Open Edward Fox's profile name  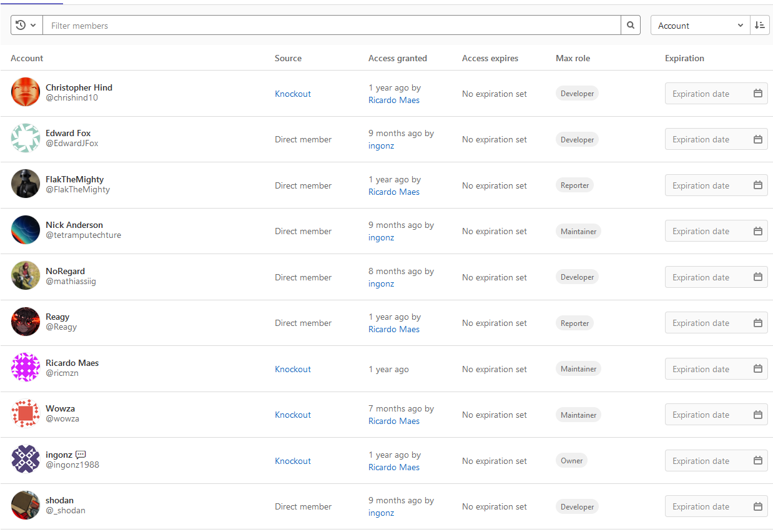point(68,133)
